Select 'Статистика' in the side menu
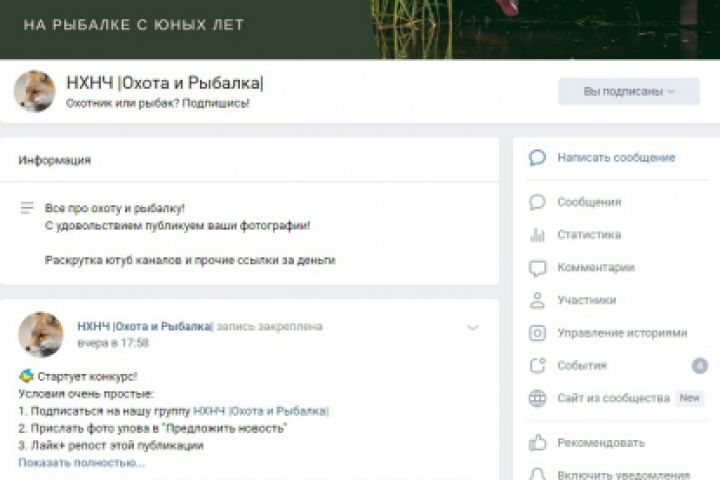The width and height of the screenshot is (720, 480). (x=589, y=235)
